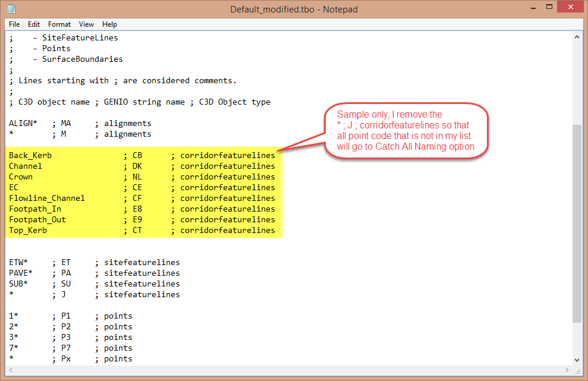Click the text 'Top_Kerb'

coord(28,230)
